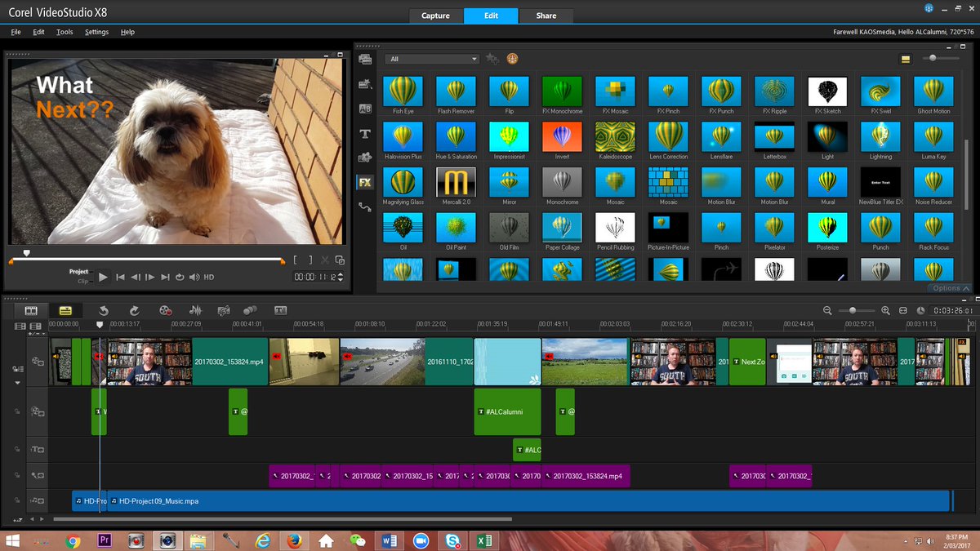Open the Auto Music icon
Viewport: 980px width, 551px height.
pos(223,310)
